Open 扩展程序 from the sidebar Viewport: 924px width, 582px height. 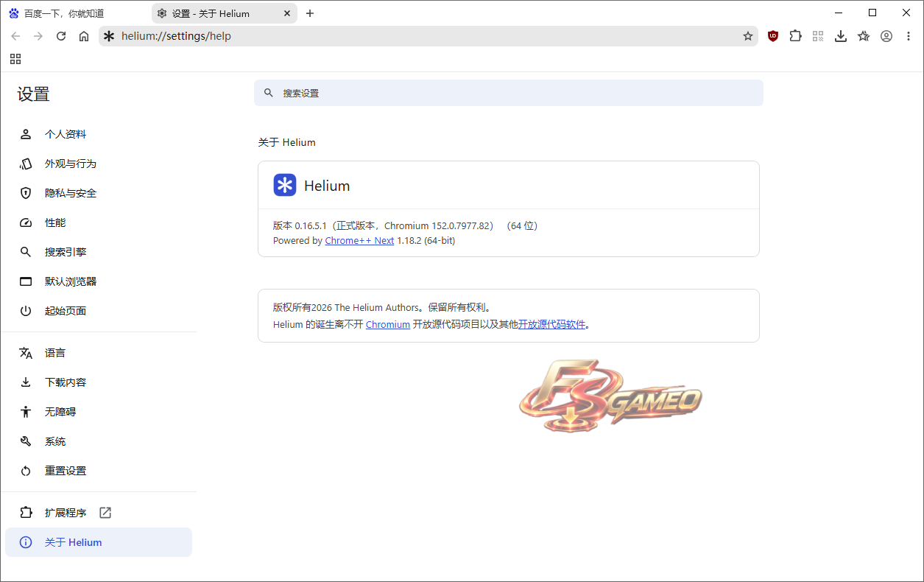click(x=99, y=513)
